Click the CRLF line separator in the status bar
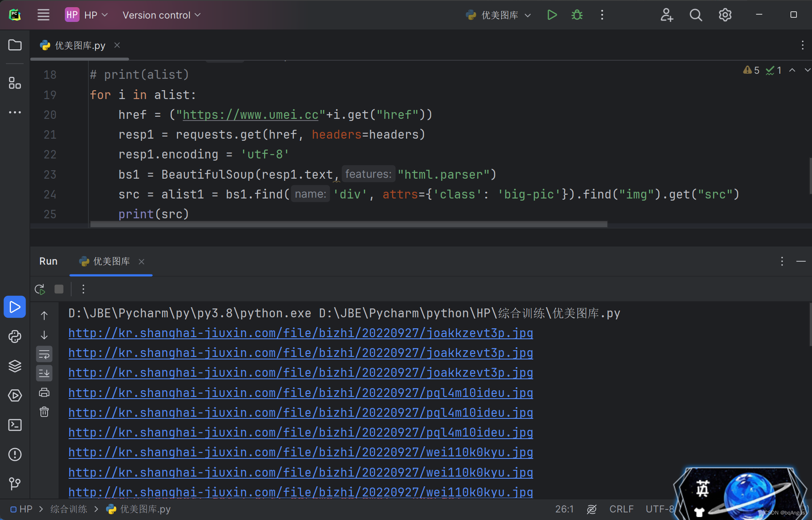This screenshot has height=520, width=812. [x=621, y=509]
